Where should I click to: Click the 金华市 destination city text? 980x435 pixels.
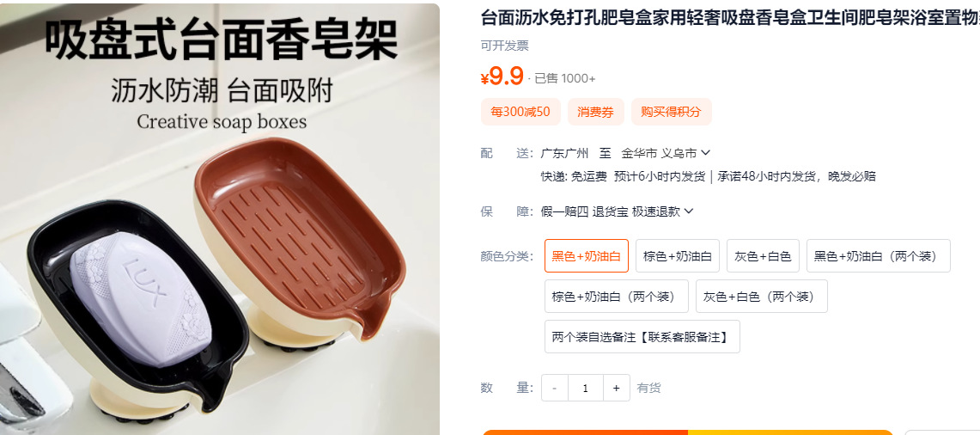click(639, 153)
